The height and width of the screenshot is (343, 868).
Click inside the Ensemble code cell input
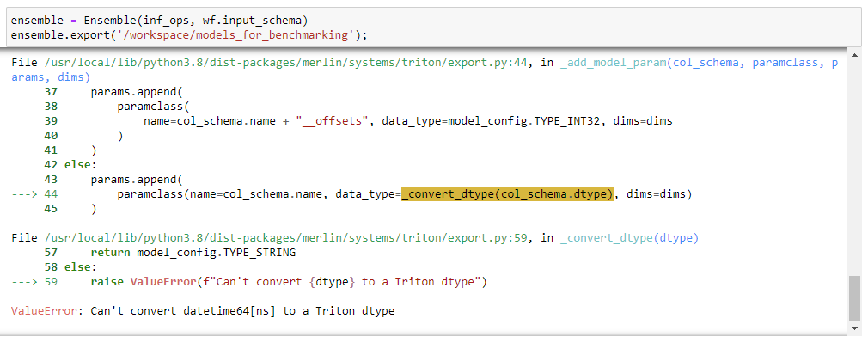(433, 28)
